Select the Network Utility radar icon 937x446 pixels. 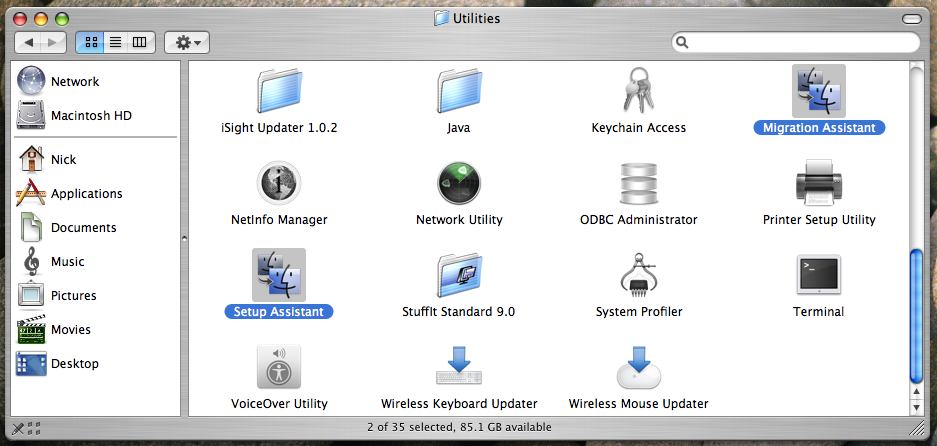tap(459, 183)
